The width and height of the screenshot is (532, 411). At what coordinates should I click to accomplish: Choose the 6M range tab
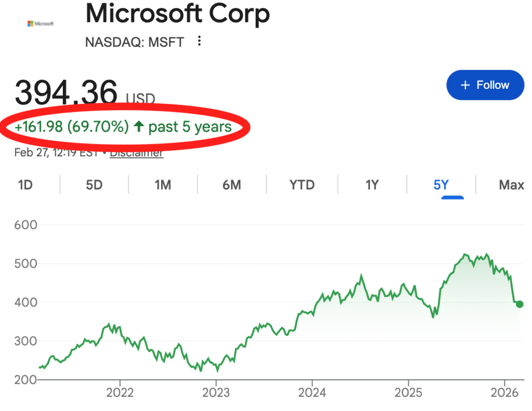(x=232, y=184)
